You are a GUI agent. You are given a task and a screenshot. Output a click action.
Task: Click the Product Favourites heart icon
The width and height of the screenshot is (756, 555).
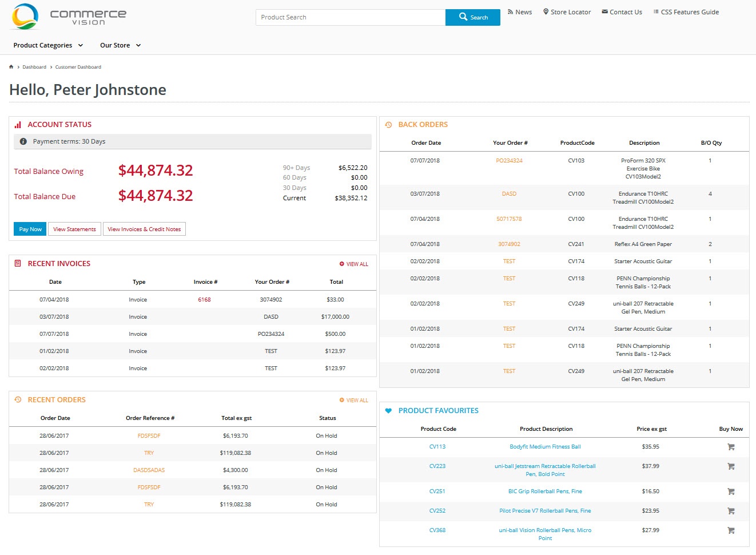pyautogui.click(x=389, y=410)
